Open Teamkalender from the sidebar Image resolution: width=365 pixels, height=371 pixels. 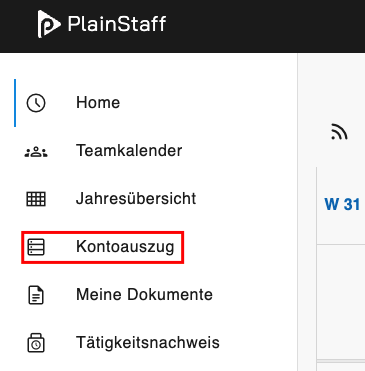click(129, 150)
